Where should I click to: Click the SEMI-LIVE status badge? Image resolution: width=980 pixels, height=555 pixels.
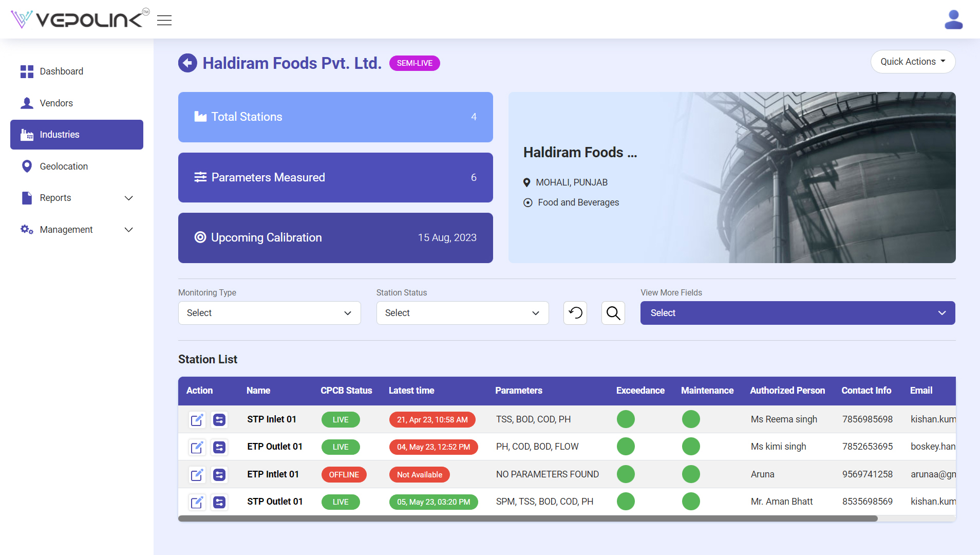(414, 63)
